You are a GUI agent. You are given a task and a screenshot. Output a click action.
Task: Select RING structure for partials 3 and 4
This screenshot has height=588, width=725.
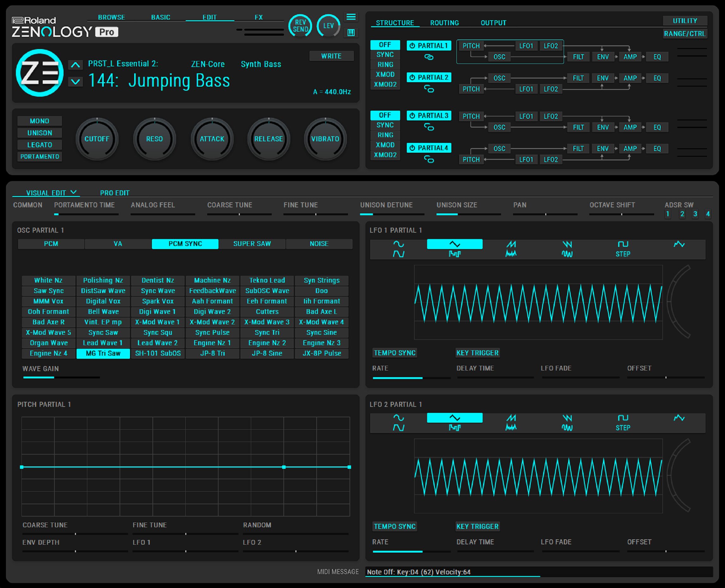pyautogui.click(x=385, y=135)
